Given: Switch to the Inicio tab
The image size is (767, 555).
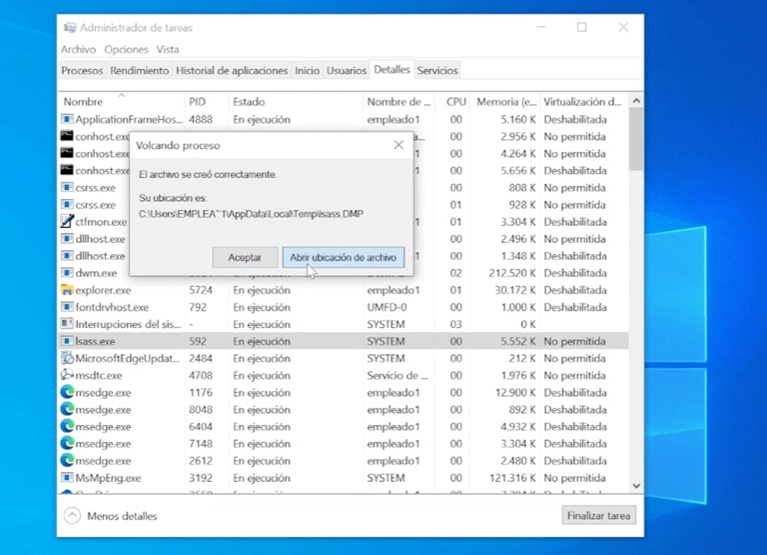Looking at the screenshot, I should 307,70.
